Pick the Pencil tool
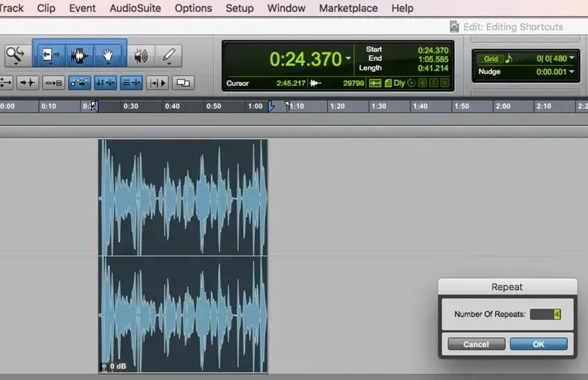 click(169, 56)
